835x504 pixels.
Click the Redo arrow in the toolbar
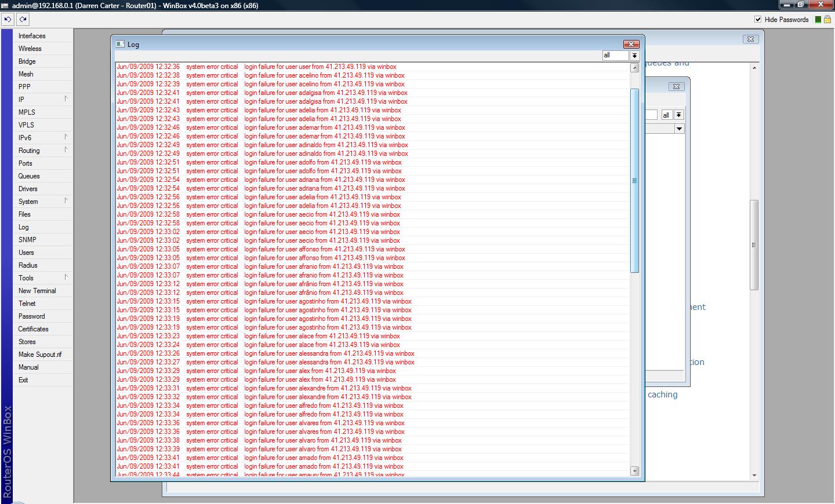pos(23,19)
